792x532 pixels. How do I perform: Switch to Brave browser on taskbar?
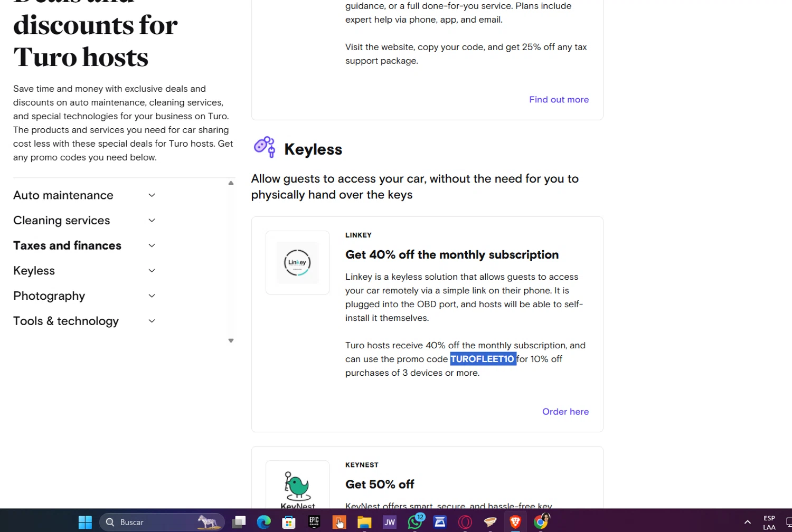coord(515,522)
